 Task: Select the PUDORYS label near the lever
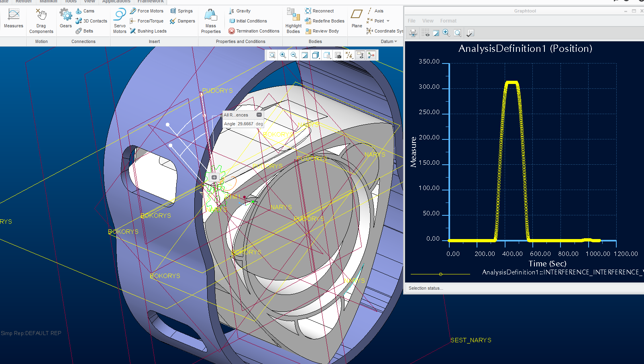(x=217, y=90)
